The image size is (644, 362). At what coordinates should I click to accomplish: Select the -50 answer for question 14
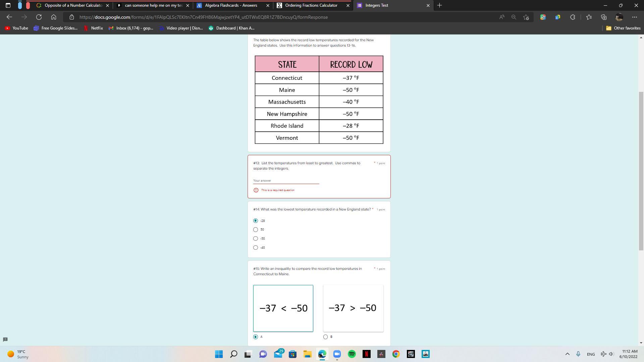pos(256,239)
